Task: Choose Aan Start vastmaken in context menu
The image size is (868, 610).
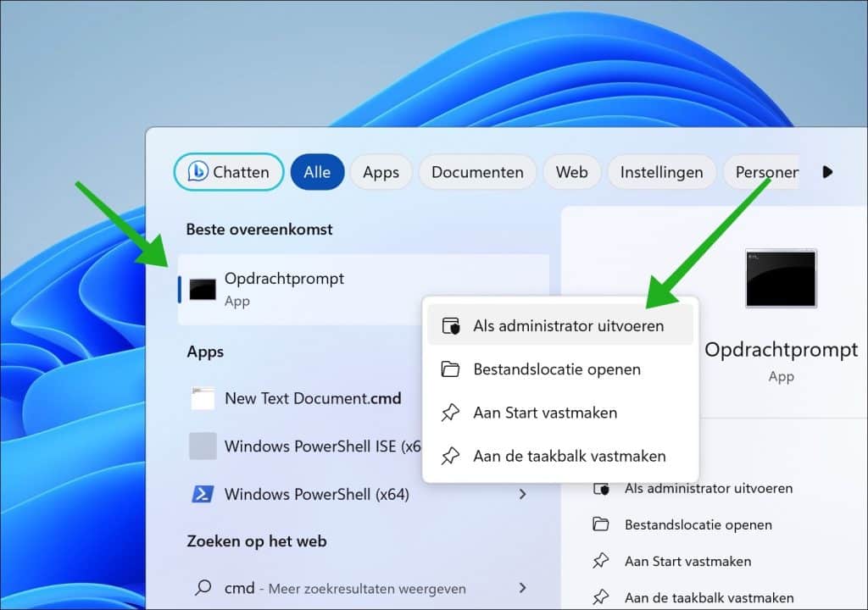Action: coord(560,413)
